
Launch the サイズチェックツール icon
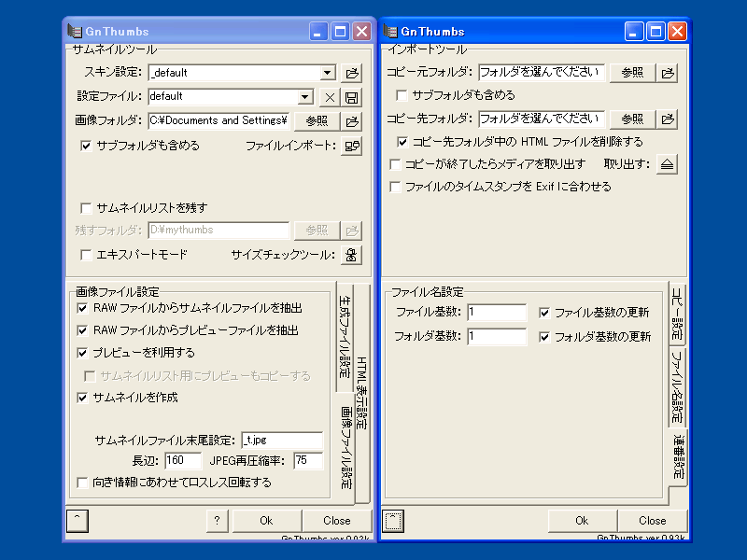(x=352, y=255)
